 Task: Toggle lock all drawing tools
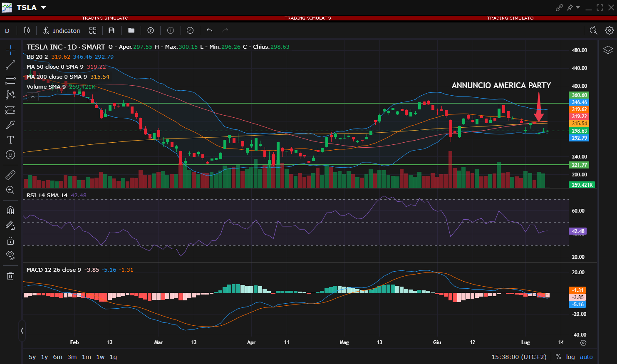point(10,240)
